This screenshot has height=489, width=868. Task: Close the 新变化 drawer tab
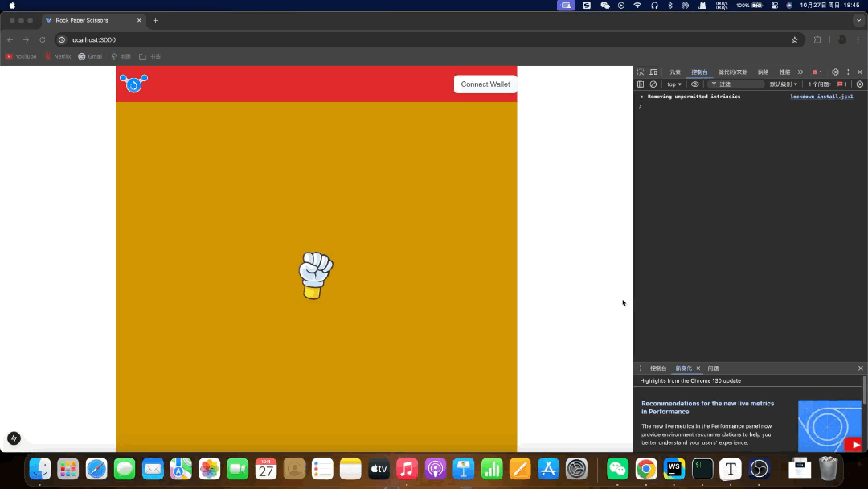point(698,368)
